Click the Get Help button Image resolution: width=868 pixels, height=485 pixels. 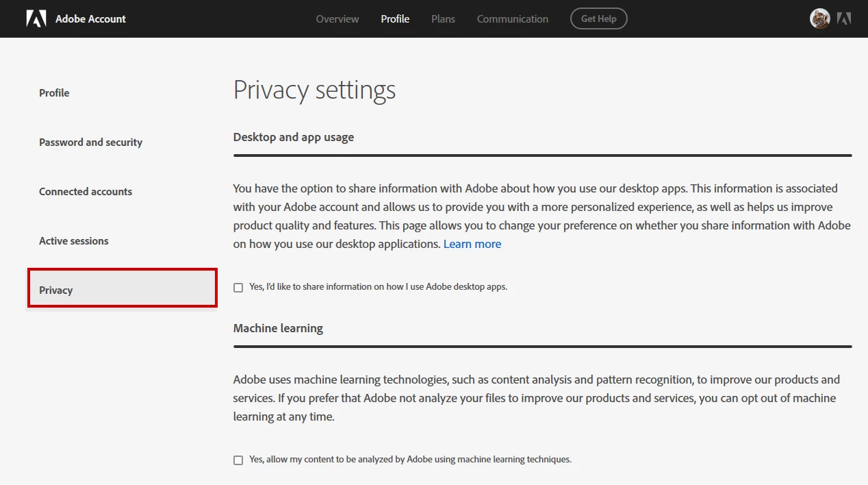click(598, 18)
